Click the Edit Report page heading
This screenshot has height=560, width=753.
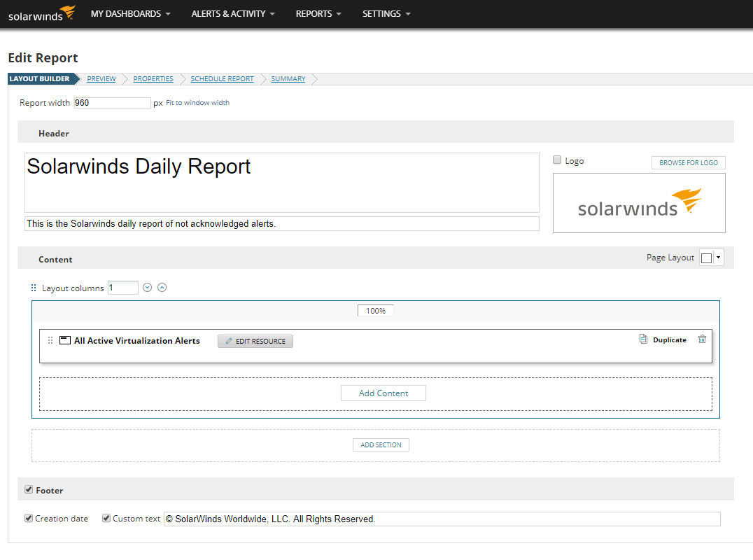click(x=43, y=57)
